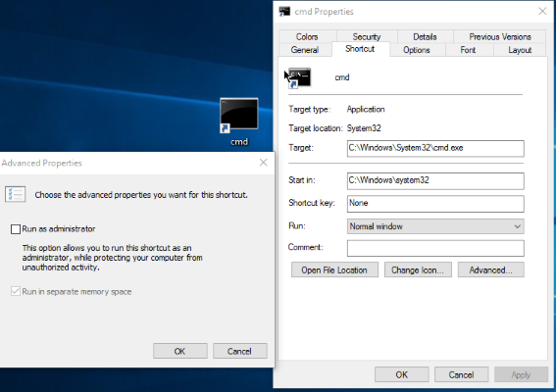
Task: Click Apply in cmd Properties window
Action: (521, 374)
